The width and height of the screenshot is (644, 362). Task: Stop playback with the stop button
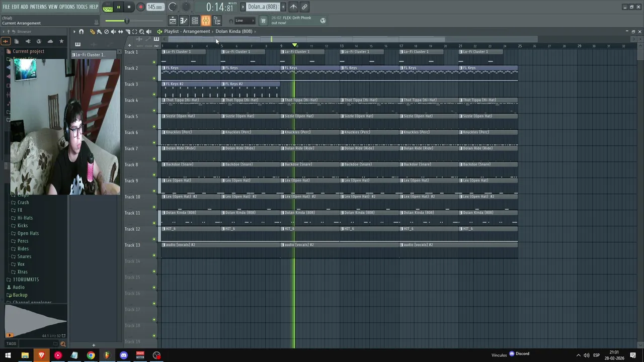click(x=129, y=7)
